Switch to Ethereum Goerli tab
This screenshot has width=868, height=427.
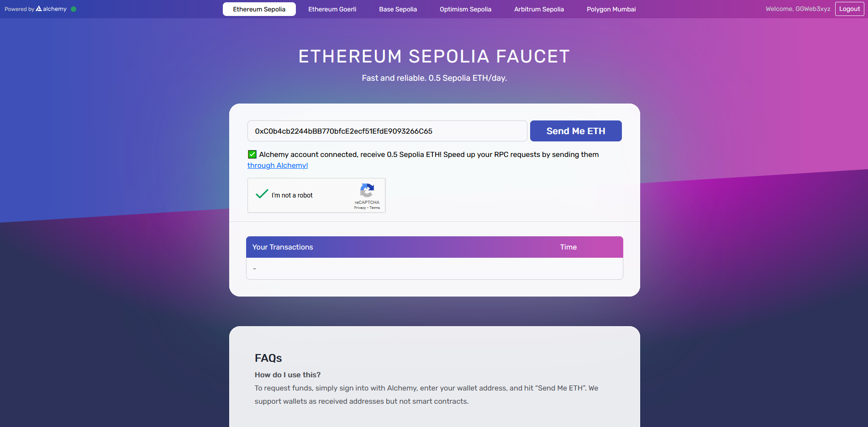point(332,9)
